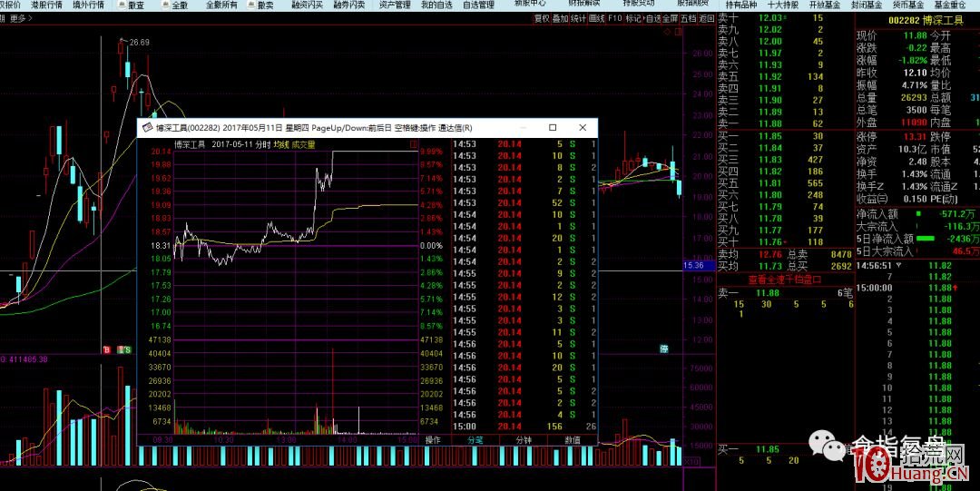This screenshot has height=491, width=980.
Task: Select the 分笔 tab in popup
Action: 475,439
